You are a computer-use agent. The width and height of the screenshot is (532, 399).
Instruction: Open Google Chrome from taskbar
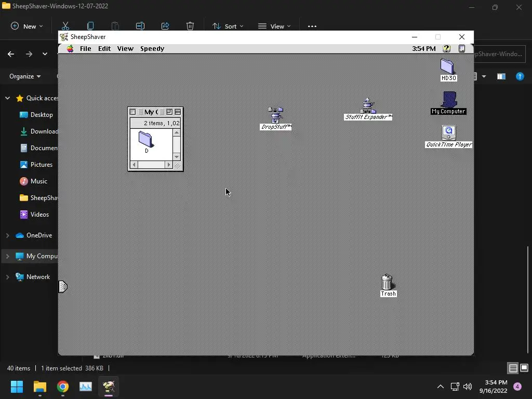point(63,387)
